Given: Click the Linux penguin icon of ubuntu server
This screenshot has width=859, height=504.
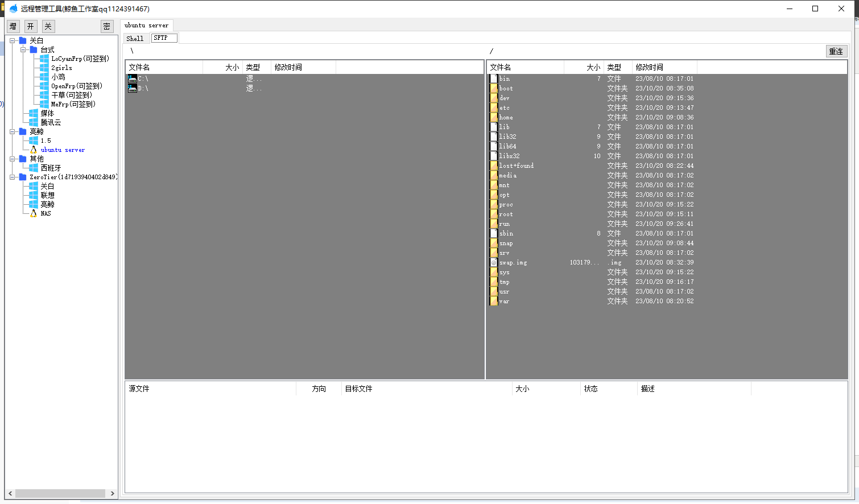Looking at the screenshot, I should (34, 150).
